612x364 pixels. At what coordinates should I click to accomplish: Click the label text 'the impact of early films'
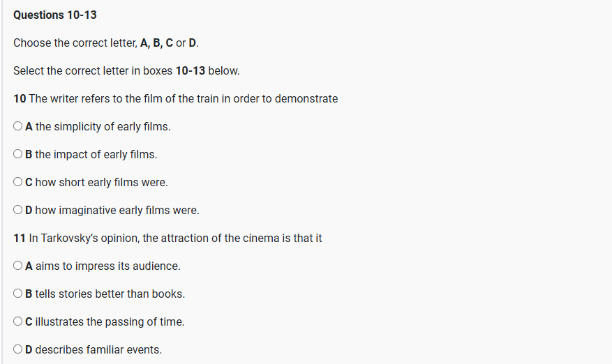click(96, 154)
